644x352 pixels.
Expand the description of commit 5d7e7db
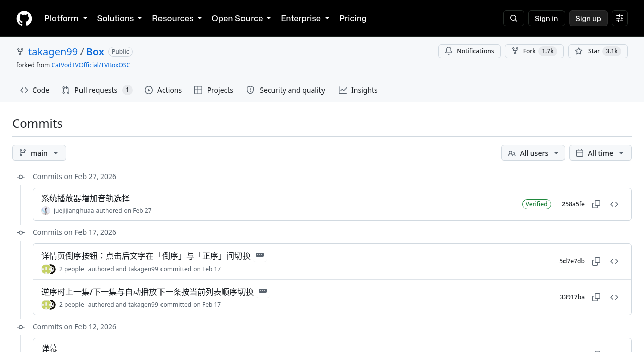coord(260,255)
